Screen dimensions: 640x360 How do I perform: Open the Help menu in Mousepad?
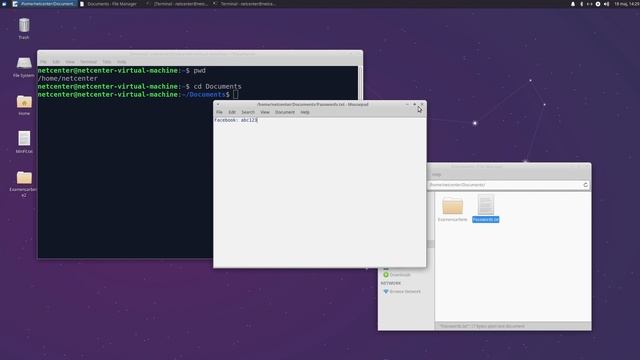305,112
